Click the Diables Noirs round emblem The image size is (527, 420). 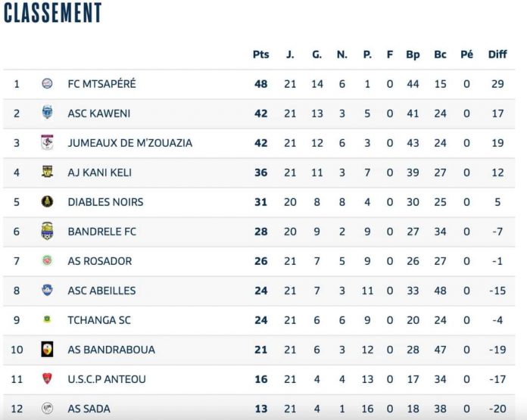(x=47, y=201)
